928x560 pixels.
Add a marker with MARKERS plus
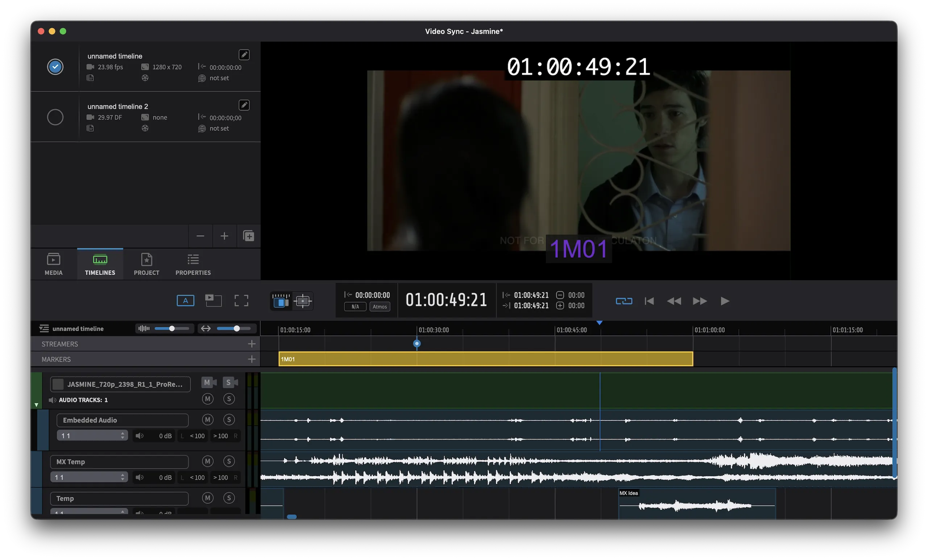pos(252,360)
